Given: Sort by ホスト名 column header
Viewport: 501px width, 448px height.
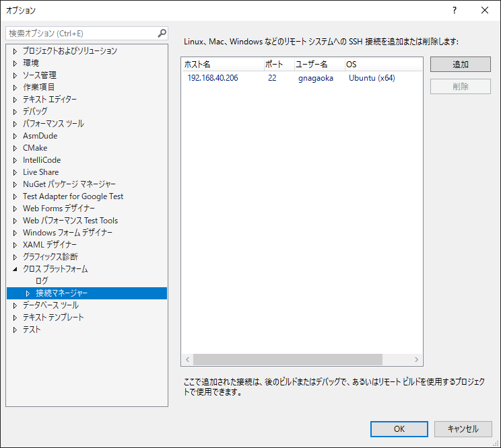Looking at the screenshot, I should (x=223, y=65).
